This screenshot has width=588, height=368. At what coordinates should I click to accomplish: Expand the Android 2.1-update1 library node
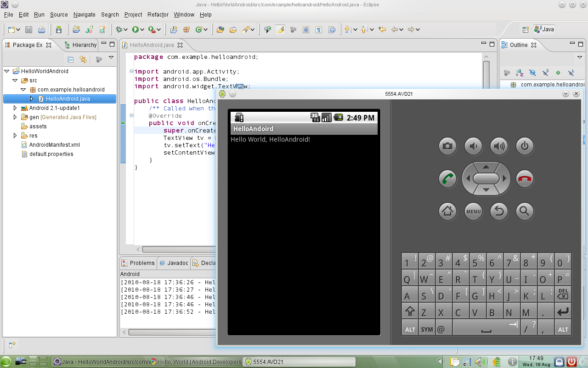[15, 108]
